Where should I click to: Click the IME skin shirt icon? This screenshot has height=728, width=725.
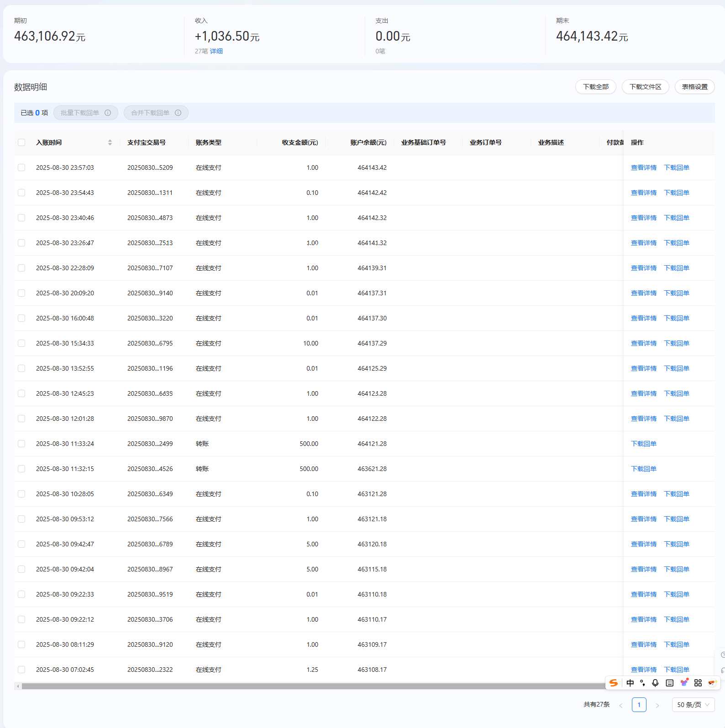coord(684,683)
